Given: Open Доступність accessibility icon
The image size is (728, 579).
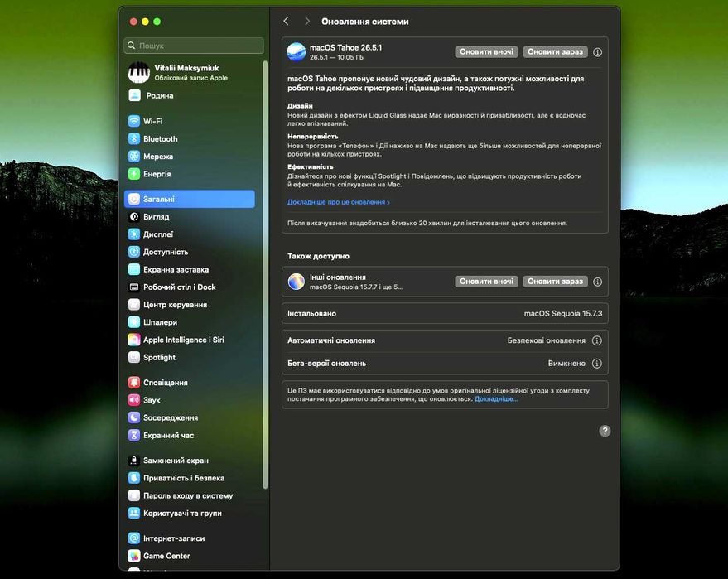Looking at the screenshot, I should point(133,252).
